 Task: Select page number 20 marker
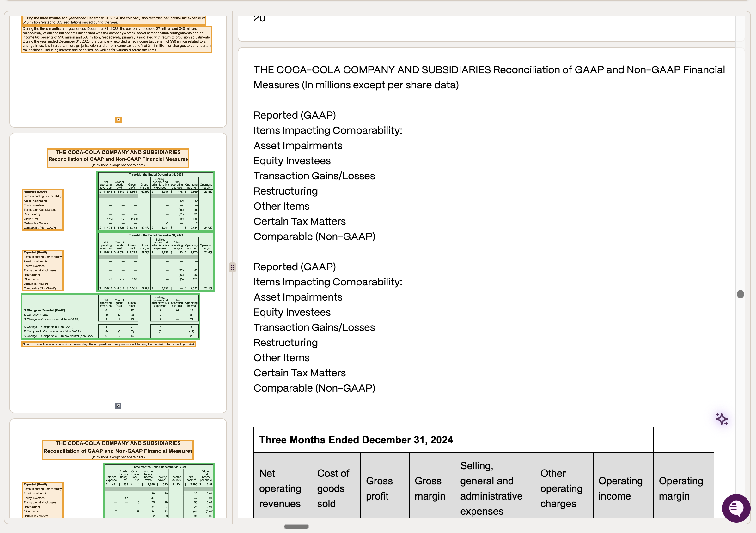[x=118, y=120]
